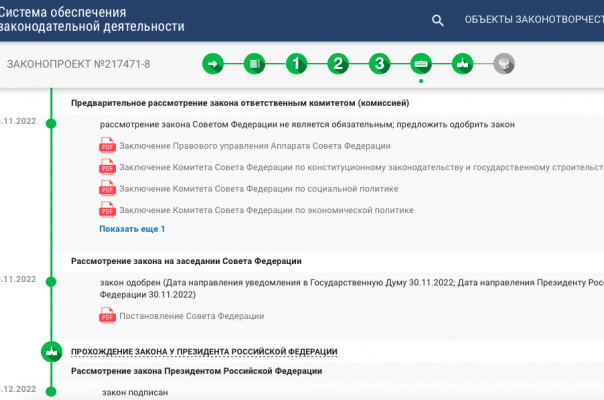
Task: Select the grey publication coat-of-arms stage
Action: (x=504, y=64)
